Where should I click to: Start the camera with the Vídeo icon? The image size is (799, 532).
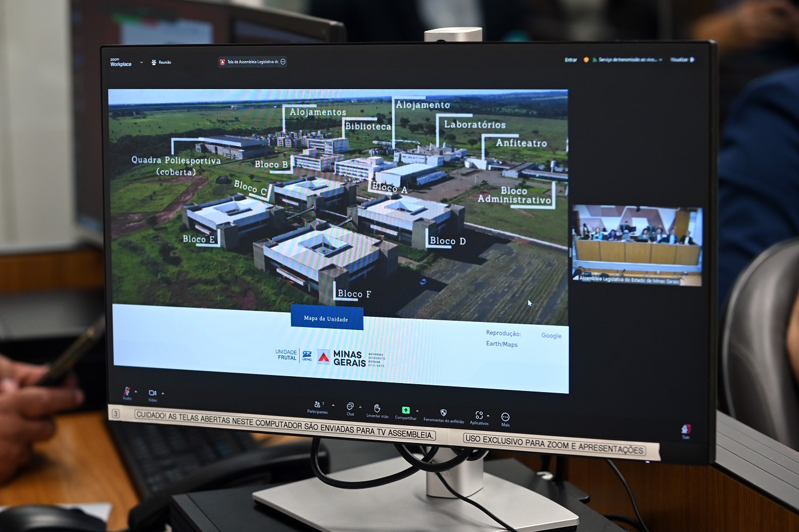[152, 393]
